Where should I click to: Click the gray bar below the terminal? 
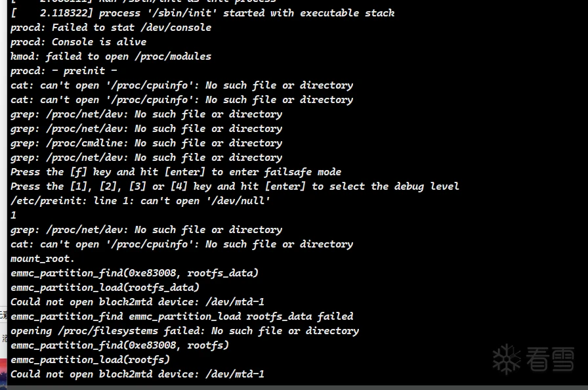[297, 387]
